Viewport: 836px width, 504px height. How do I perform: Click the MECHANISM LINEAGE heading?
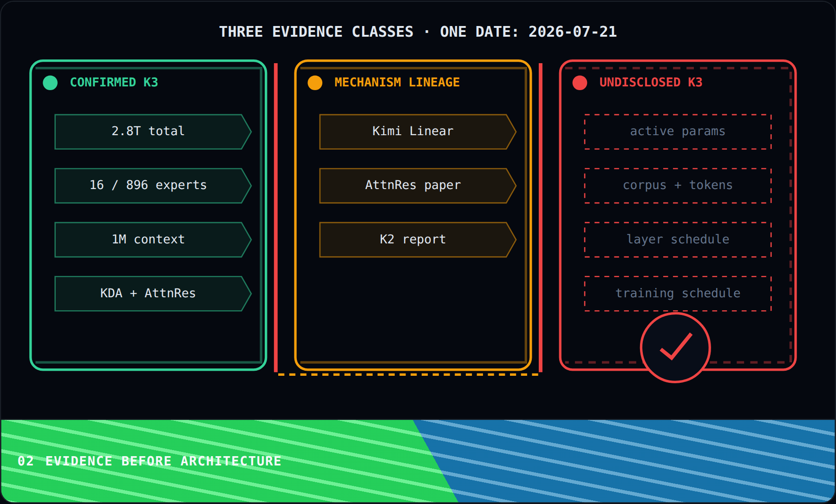point(397,82)
